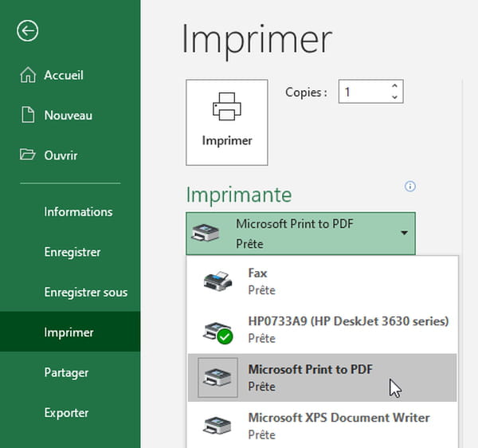
Task: Choose Ouvrir in the backstage menu
Action: [70, 155]
